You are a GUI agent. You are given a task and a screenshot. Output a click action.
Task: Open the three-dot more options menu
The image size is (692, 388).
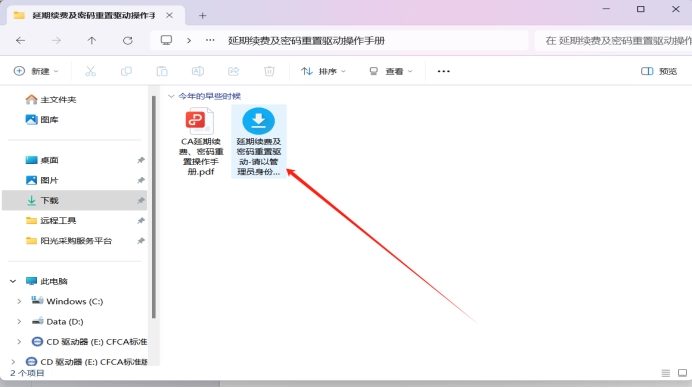coord(444,71)
